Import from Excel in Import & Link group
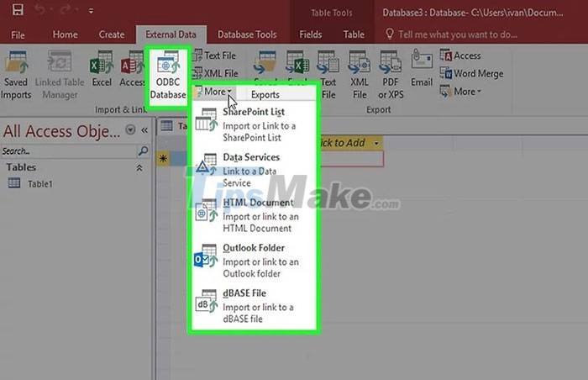 point(102,69)
